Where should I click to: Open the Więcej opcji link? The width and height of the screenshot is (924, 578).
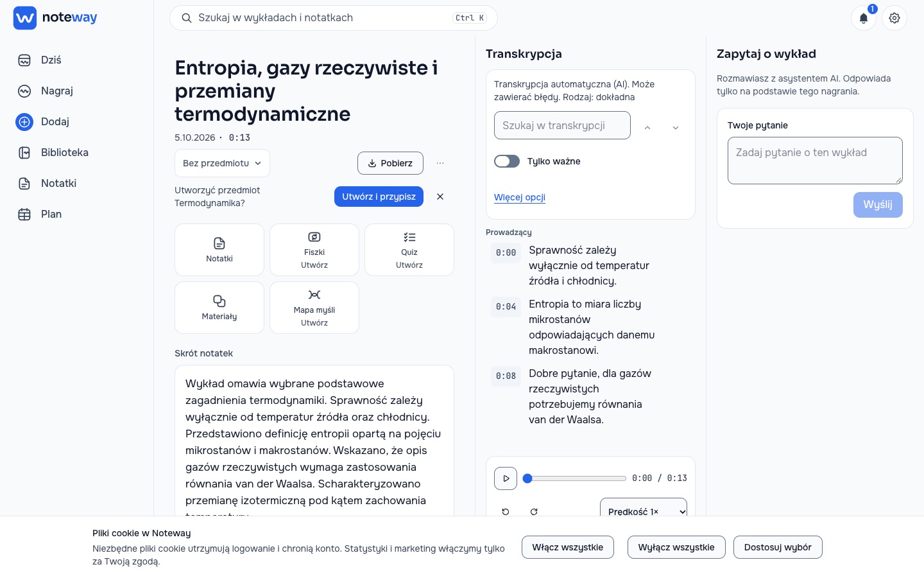pyautogui.click(x=520, y=197)
